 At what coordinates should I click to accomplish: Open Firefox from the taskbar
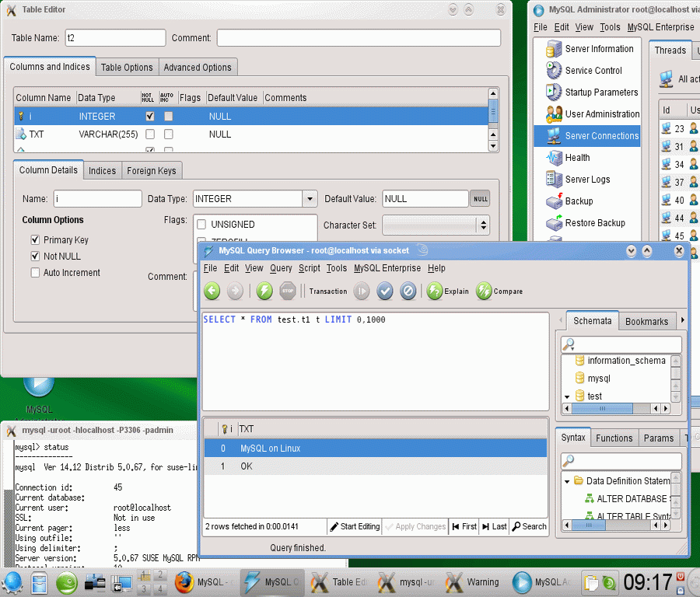(x=184, y=581)
